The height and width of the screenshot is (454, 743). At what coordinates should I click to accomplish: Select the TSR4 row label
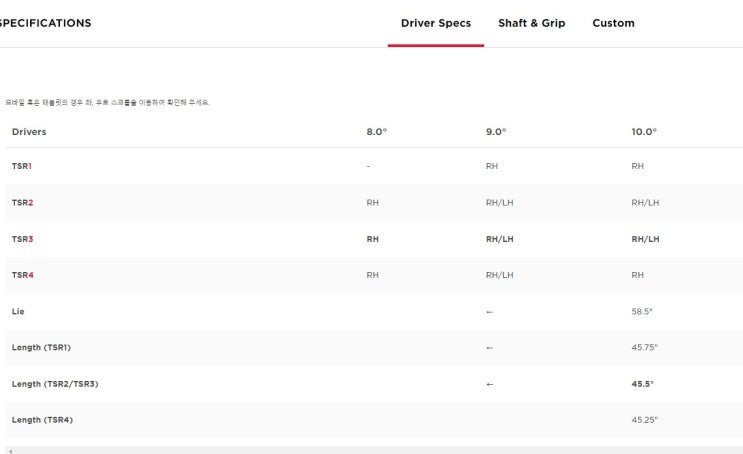click(x=23, y=275)
